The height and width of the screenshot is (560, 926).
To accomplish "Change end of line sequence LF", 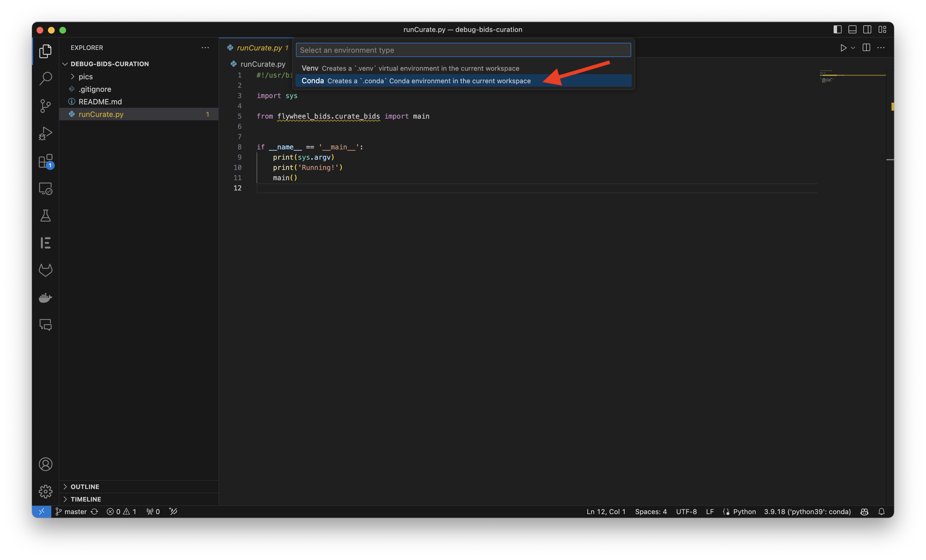I will point(710,512).
